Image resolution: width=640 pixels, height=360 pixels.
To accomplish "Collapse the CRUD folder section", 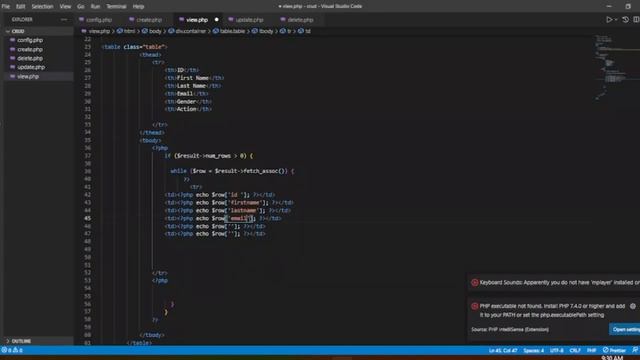I will [x=39, y=31].
